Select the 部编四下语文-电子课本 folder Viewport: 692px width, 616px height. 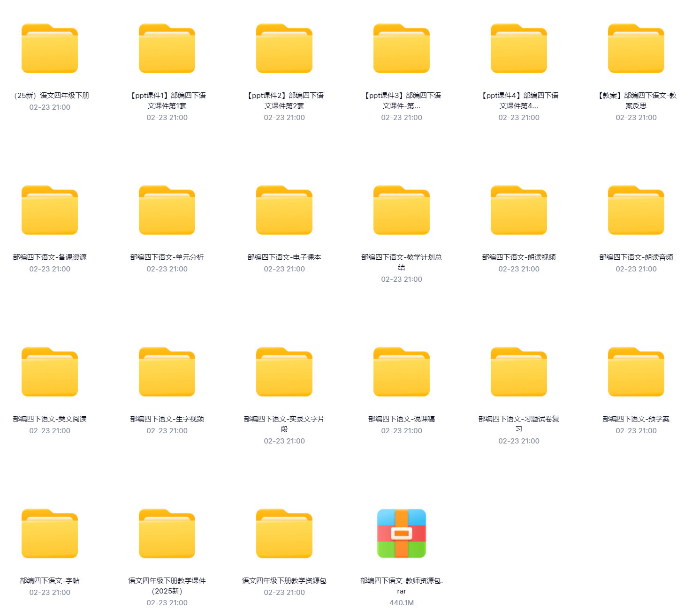point(284,210)
